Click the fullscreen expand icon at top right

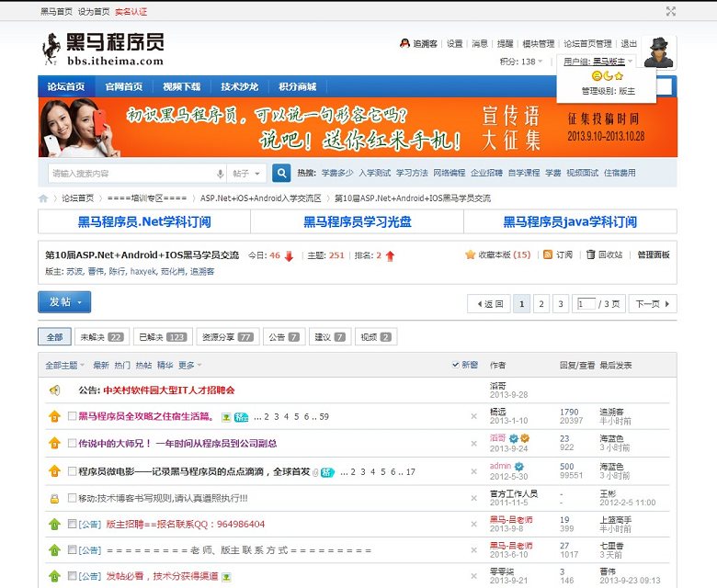pos(671,11)
